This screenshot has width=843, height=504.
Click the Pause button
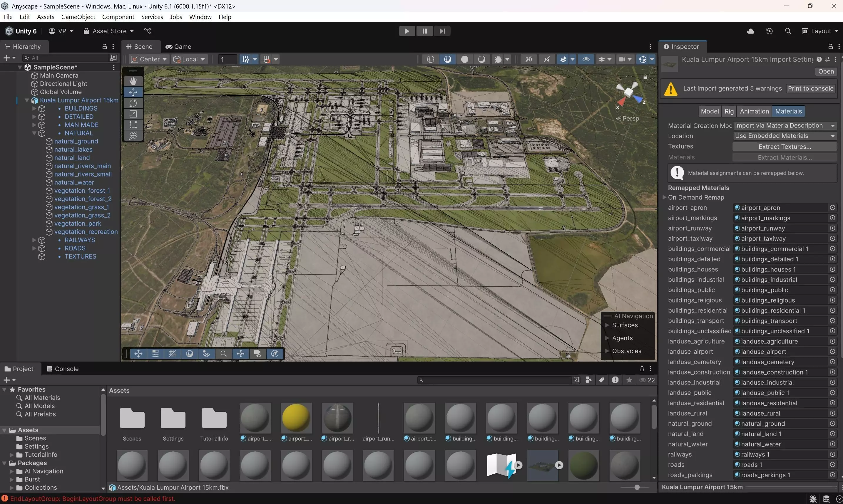(x=424, y=31)
